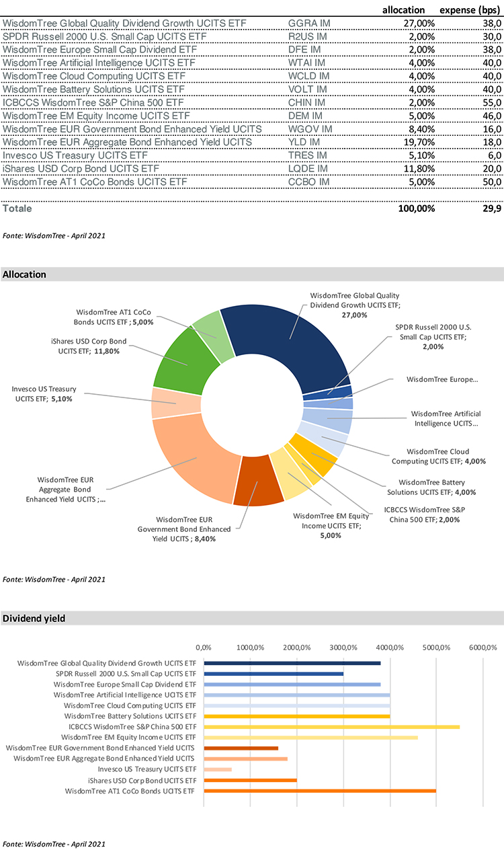Screen dimensions: 504x850
Task: Click the GGRA IM ticker in the table
Action: point(308,24)
